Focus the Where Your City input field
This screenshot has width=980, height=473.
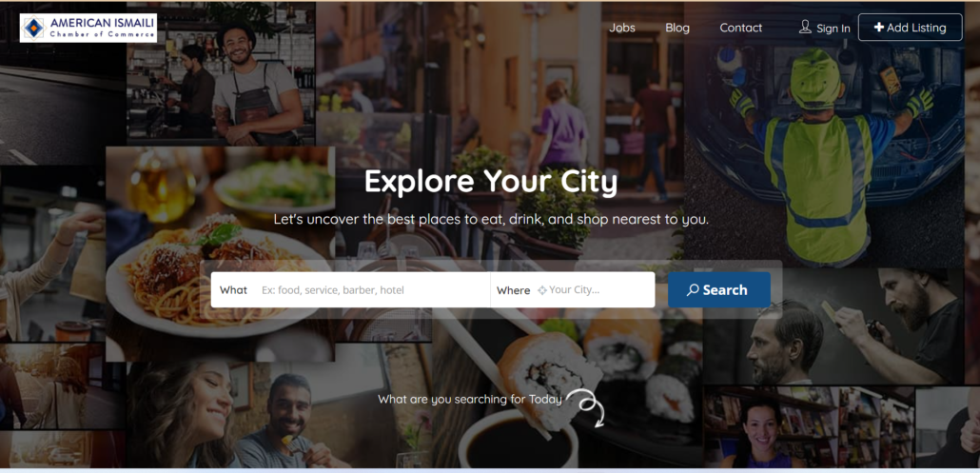click(x=598, y=290)
